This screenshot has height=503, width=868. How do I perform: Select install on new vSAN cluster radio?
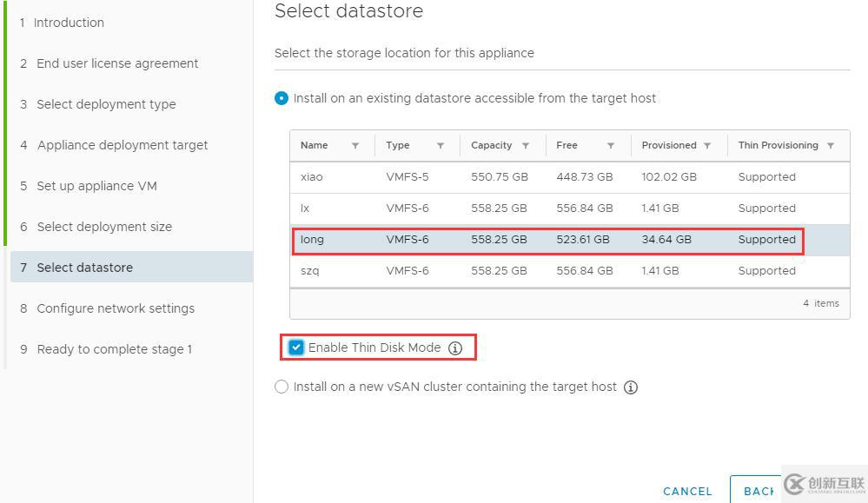[282, 387]
